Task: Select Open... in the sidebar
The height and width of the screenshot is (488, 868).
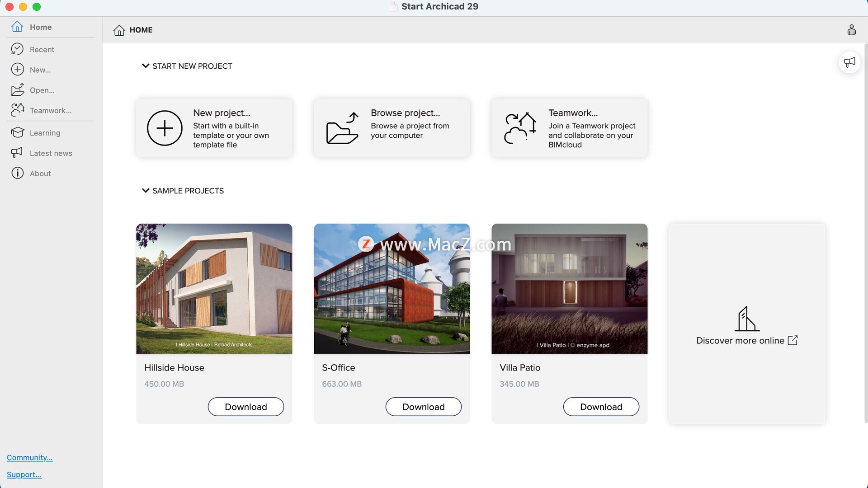Action: pyautogui.click(x=42, y=90)
